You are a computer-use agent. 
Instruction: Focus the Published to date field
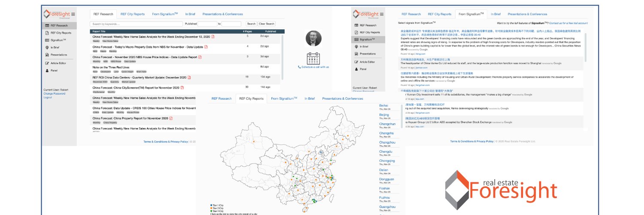tap(231, 24)
